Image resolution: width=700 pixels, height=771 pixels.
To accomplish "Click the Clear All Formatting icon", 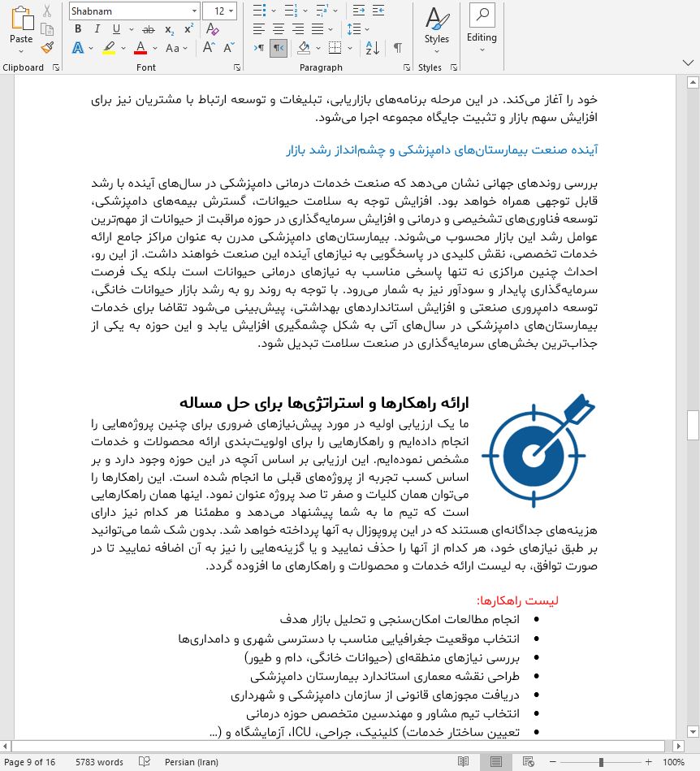I will [x=213, y=29].
